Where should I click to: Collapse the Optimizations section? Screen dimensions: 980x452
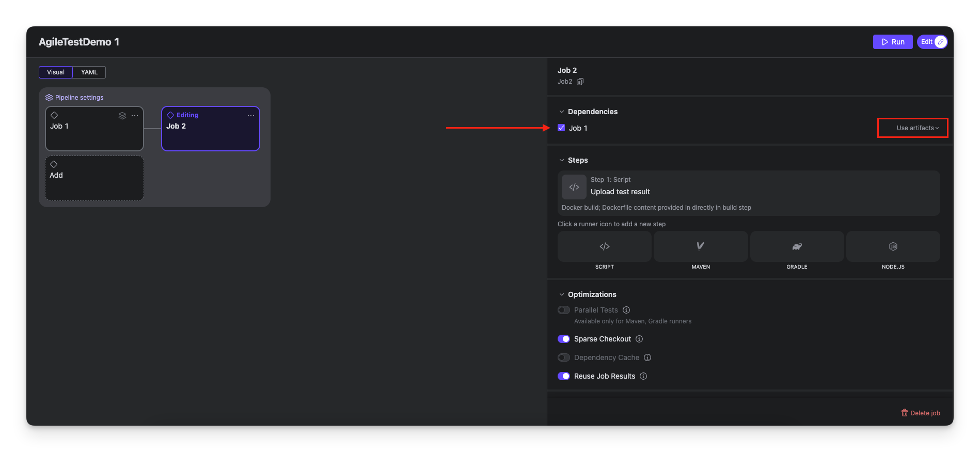pos(562,294)
